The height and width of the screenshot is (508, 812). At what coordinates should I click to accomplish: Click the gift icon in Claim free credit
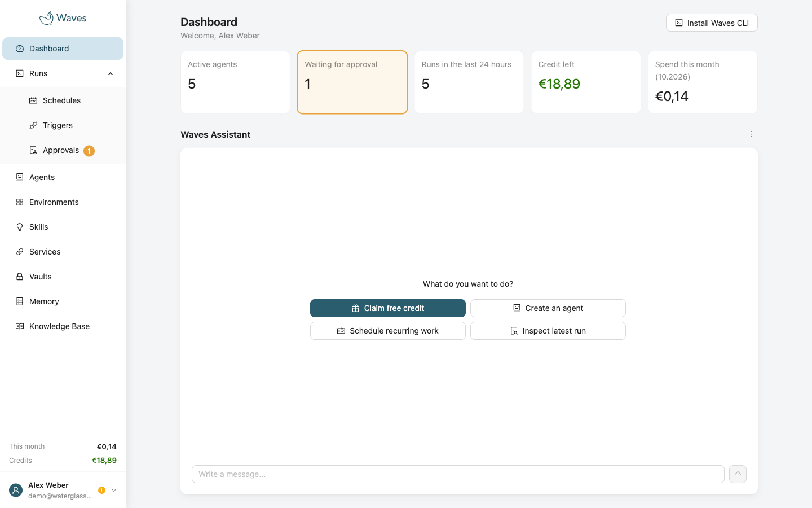355,308
